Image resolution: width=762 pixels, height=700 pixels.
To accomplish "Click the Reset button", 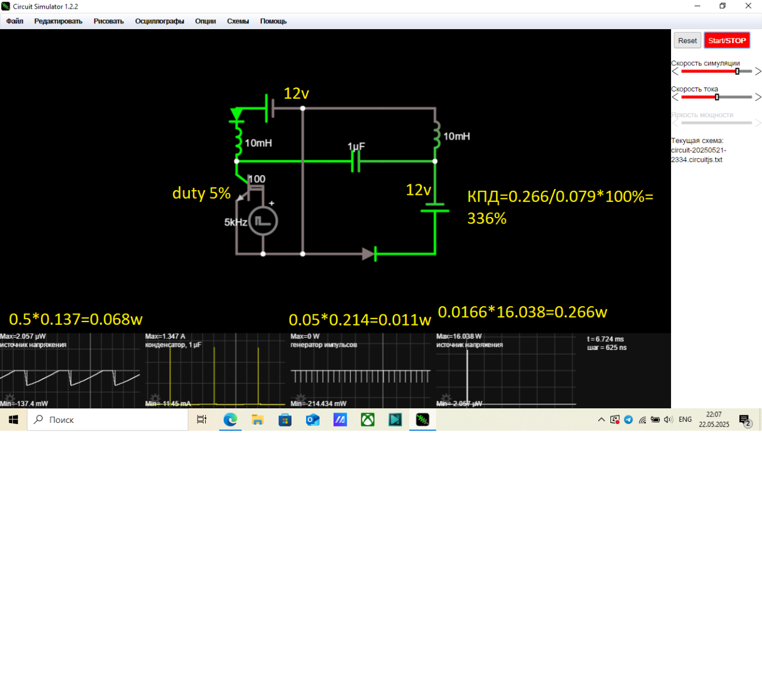I will point(687,40).
